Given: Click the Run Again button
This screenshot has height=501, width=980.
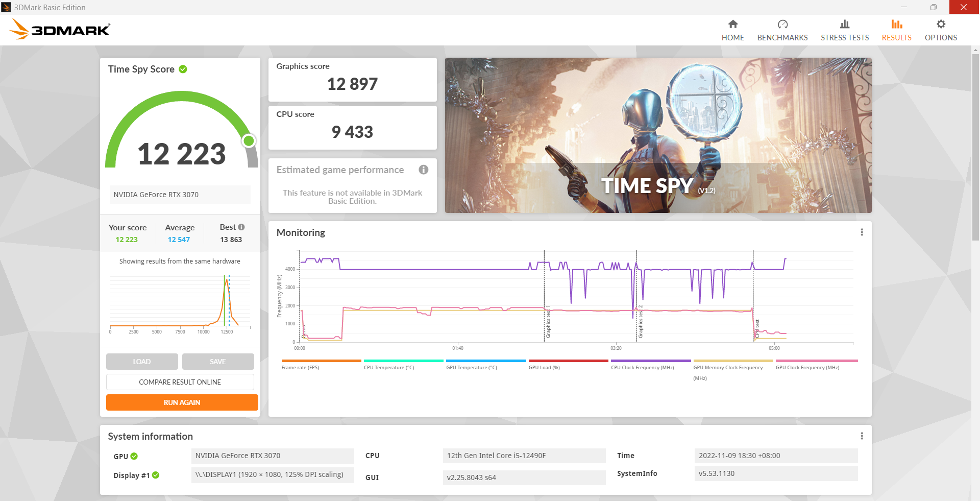Looking at the screenshot, I should click(182, 402).
